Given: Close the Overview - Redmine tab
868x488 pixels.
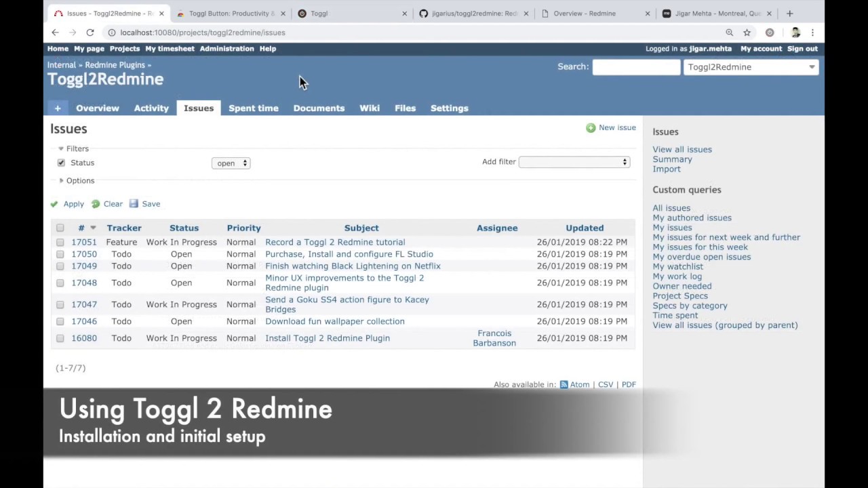Looking at the screenshot, I should tap(648, 14).
